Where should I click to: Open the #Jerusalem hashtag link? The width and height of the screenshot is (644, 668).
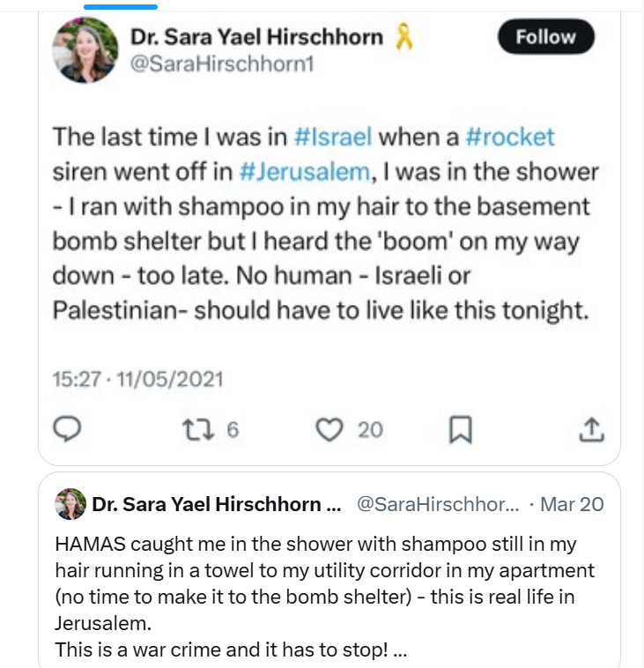[305, 172]
